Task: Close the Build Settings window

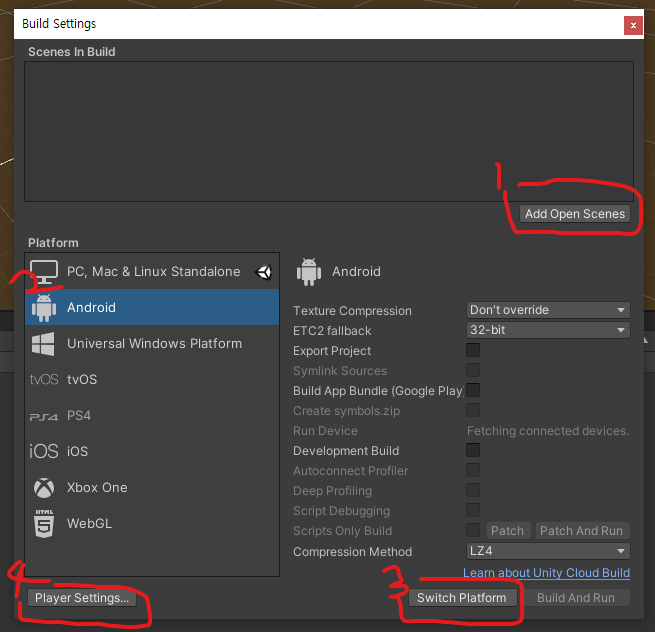Action: (x=633, y=25)
